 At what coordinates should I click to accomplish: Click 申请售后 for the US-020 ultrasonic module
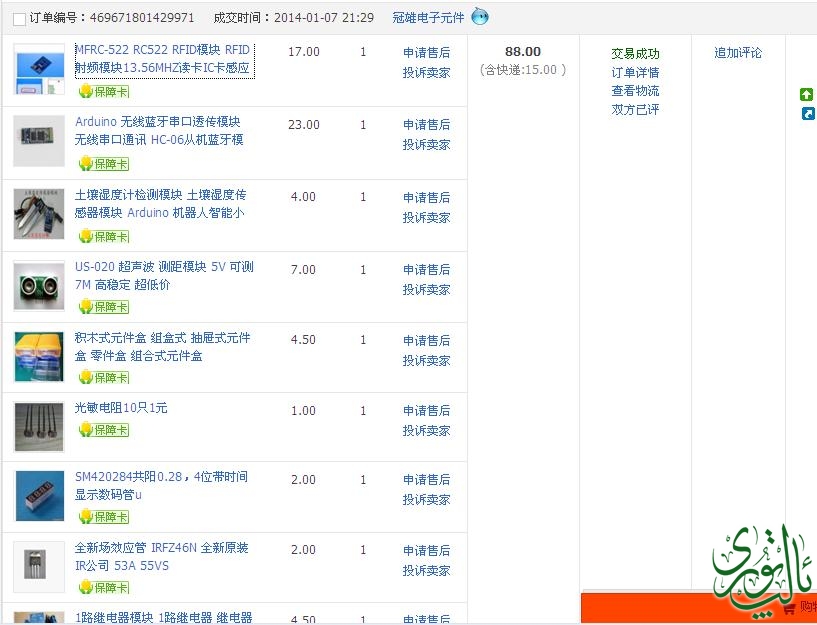[426, 269]
